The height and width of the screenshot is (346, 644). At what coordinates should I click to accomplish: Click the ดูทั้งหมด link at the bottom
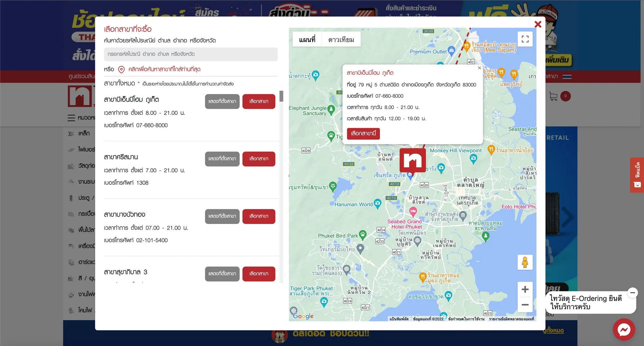tap(553, 330)
